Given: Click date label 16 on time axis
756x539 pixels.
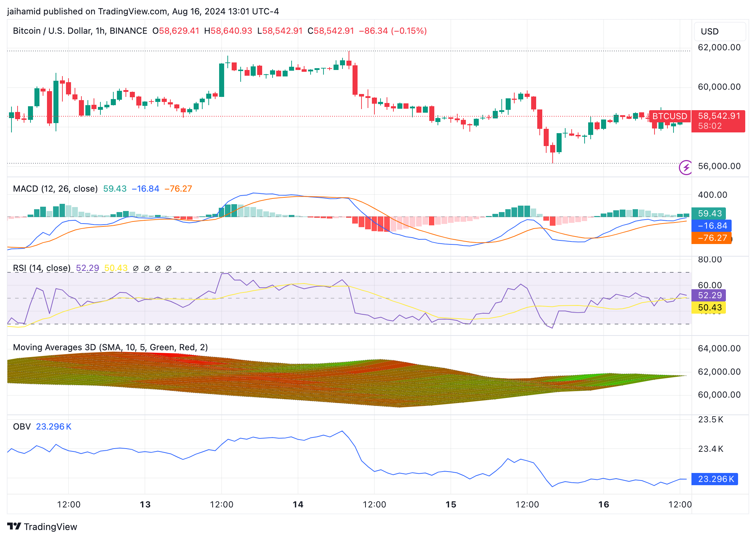Looking at the screenshot, I should click(x=604, y=505).
